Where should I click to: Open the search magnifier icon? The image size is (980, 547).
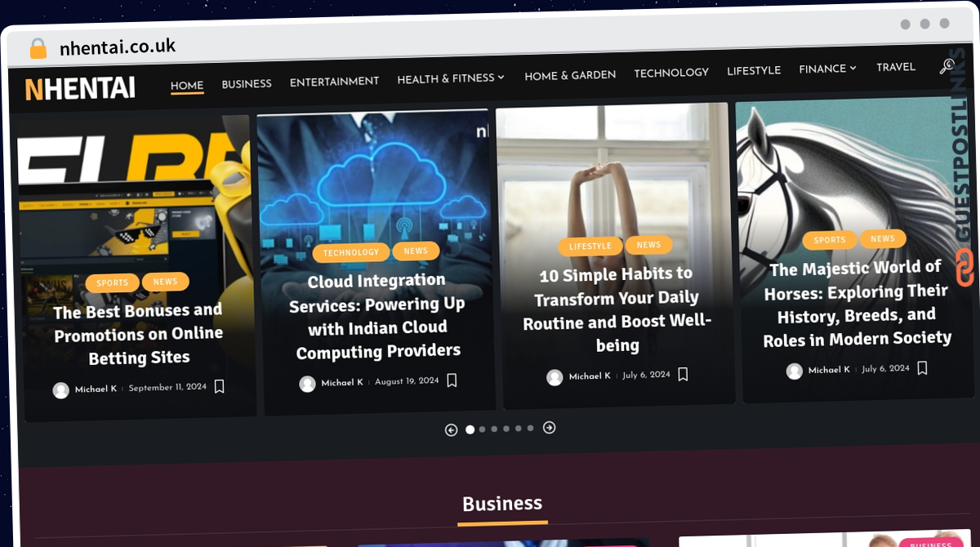coord(947,66)
